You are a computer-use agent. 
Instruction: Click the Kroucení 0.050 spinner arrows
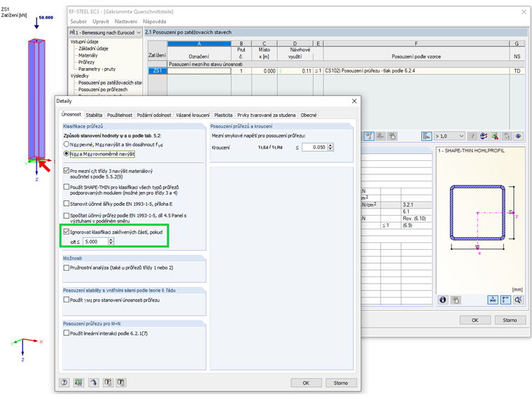(330, 147)
